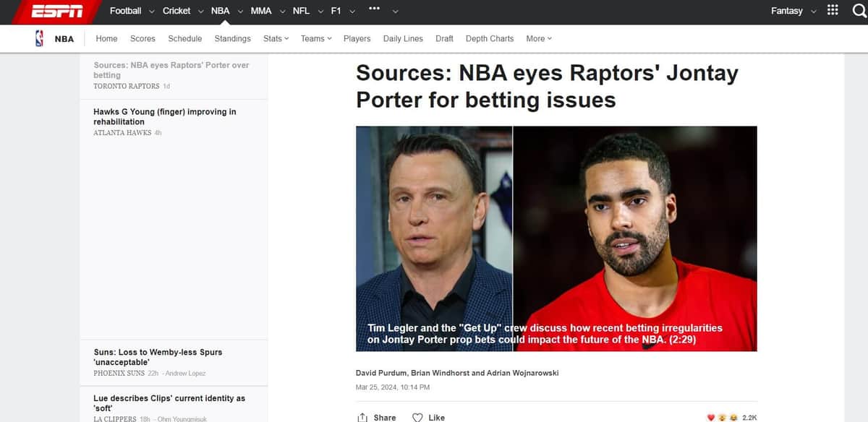Click the heart Like icon
Image resolution: width=868 pixels, height=422 pixels.
pyautogui.click(x=417, y=418)
